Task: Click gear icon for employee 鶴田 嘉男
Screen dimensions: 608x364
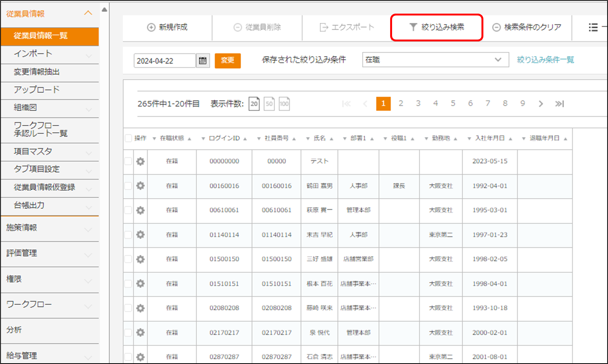Action: point(140,186)
